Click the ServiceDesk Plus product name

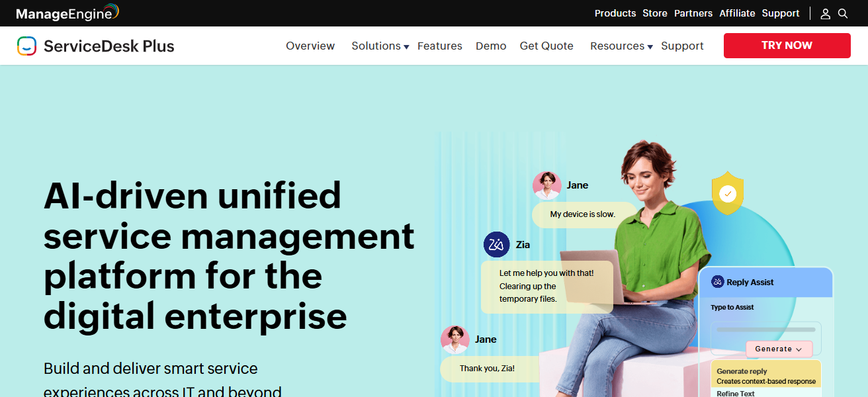tap(109, 46)
